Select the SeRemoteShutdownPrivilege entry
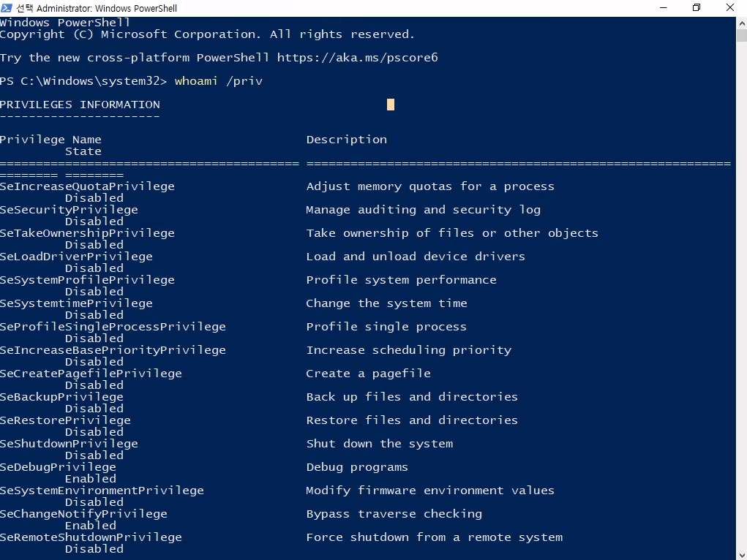The image size is (747, 560). (x=91, y=537)
